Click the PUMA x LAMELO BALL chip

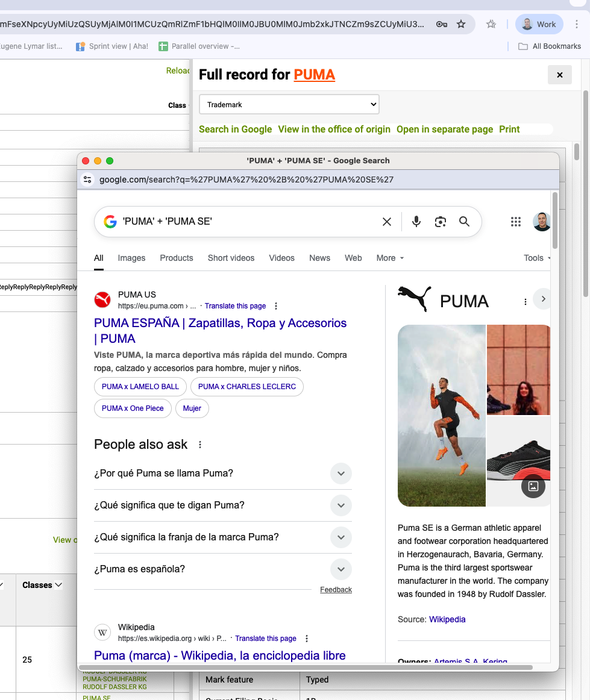pos(140,387)
